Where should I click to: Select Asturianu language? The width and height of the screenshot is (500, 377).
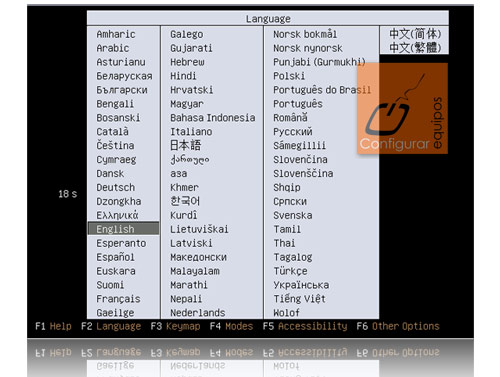click(121, 62)
